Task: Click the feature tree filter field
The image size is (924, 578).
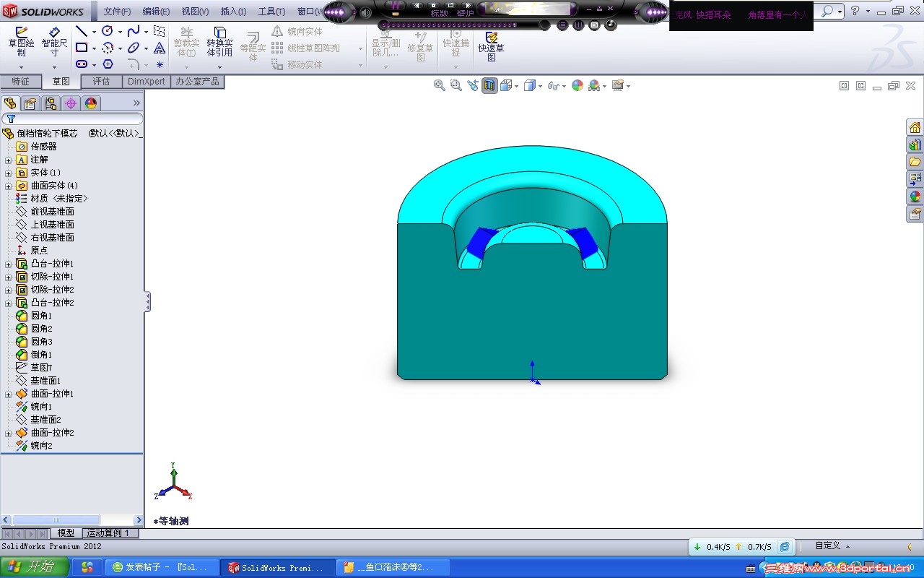Action: pos(72,118)
